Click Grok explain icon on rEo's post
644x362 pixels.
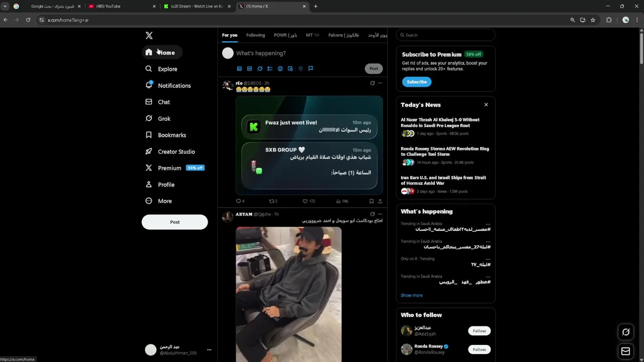(x=372, y=83)
